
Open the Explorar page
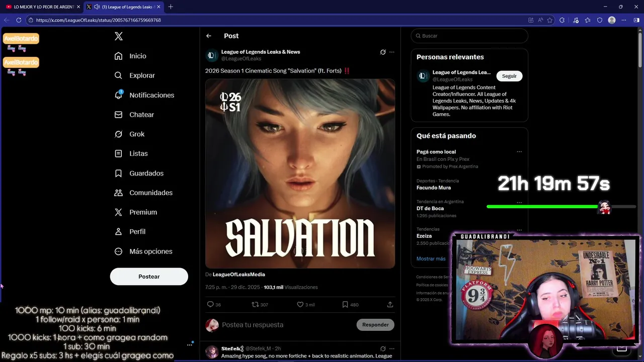pos(134,75)
